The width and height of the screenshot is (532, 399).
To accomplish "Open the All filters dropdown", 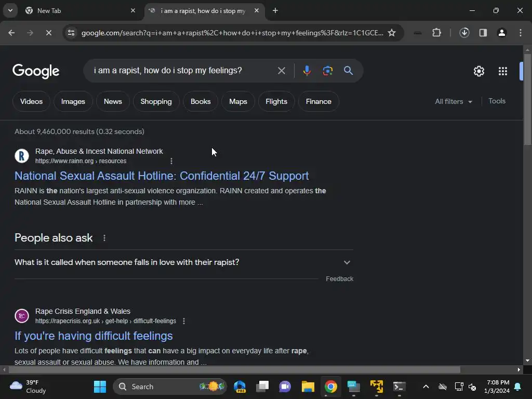I will (453, 101).
